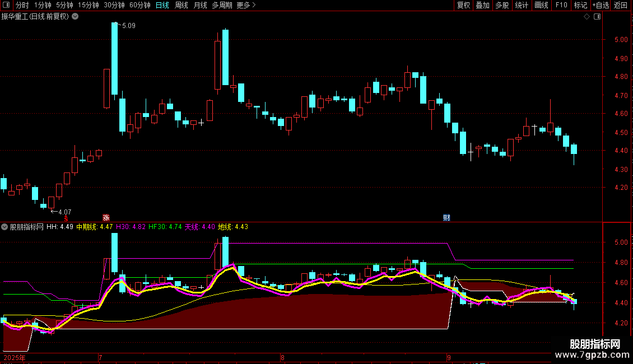The image size is (633, 364).
Task: Select the 30分钟 period
Action: pyautogui.click(x=114, y=5)
